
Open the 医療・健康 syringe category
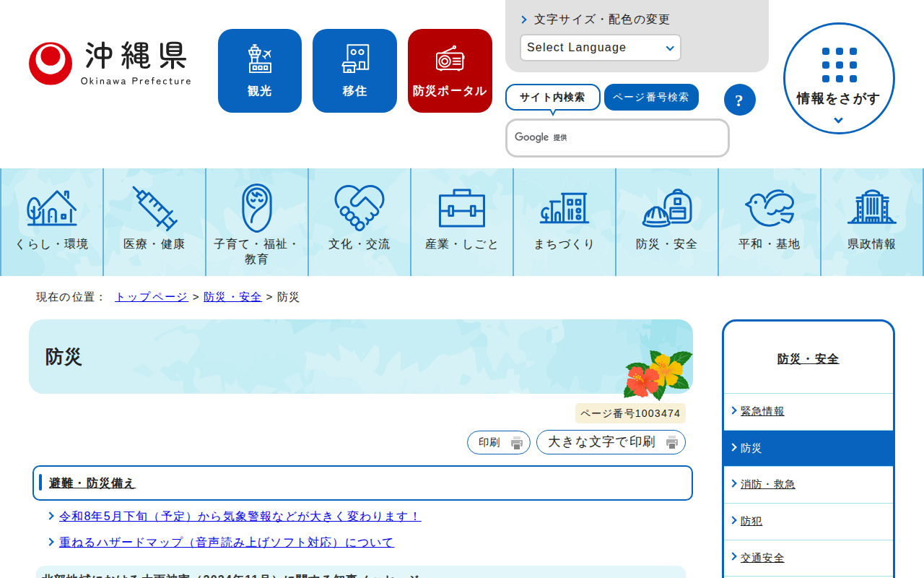154,223
